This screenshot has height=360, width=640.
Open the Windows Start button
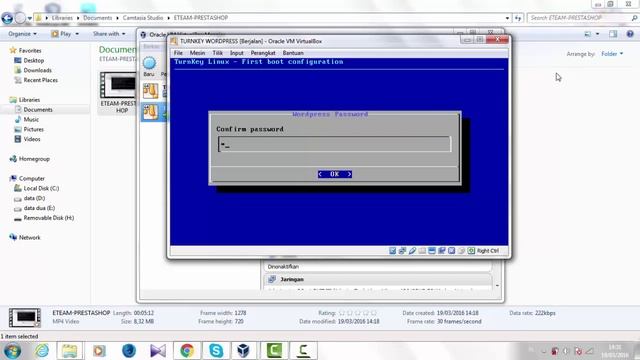point(12,351)
